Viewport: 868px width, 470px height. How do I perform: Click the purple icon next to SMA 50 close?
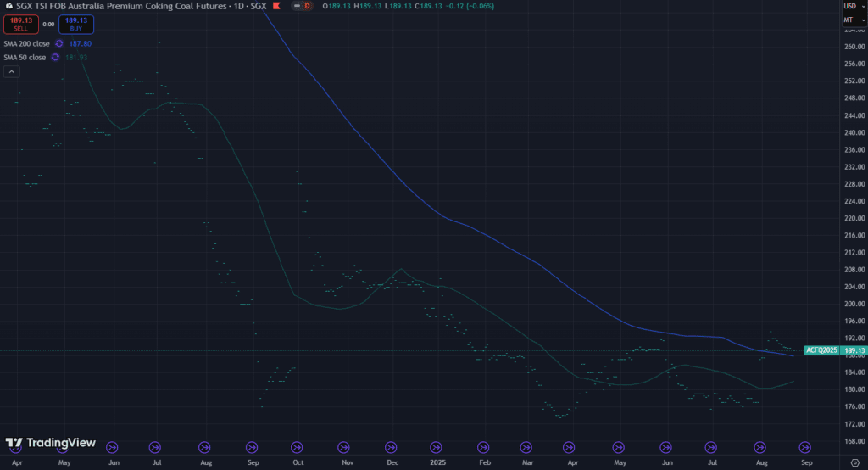55,57
